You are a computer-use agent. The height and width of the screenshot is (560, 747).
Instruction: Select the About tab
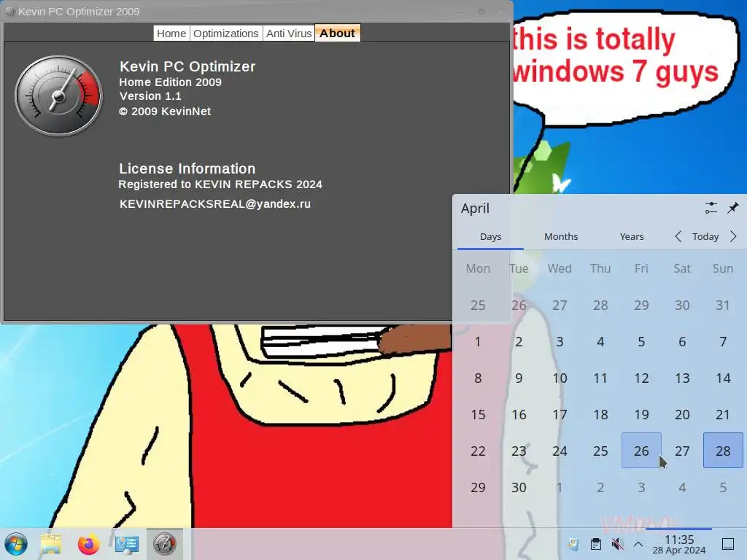(337, 34)
